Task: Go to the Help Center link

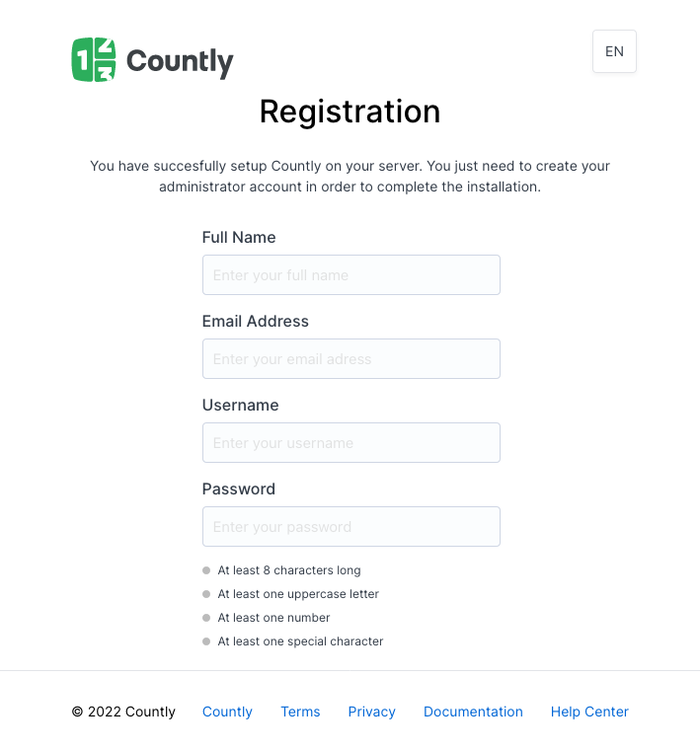Action: (589, 712)
